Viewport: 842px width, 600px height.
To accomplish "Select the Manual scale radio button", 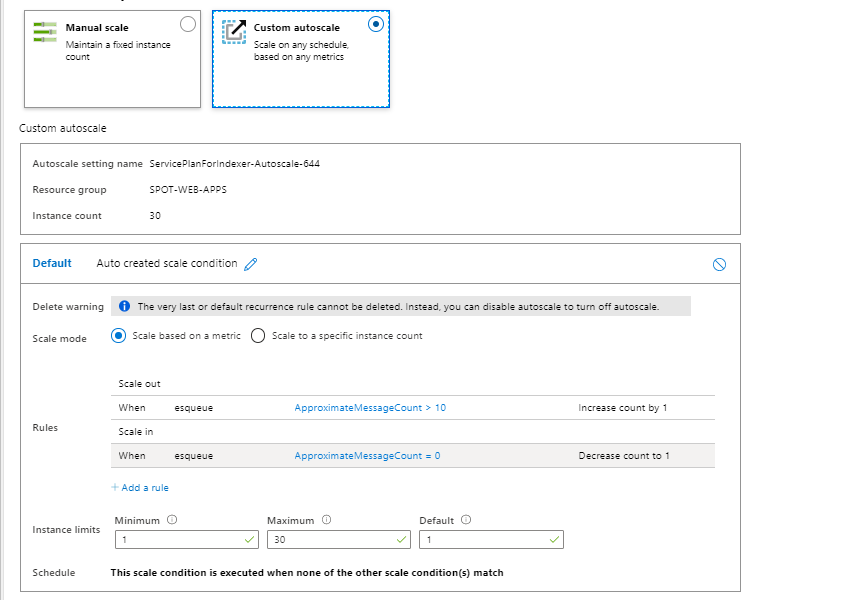I will pos(187,24).
